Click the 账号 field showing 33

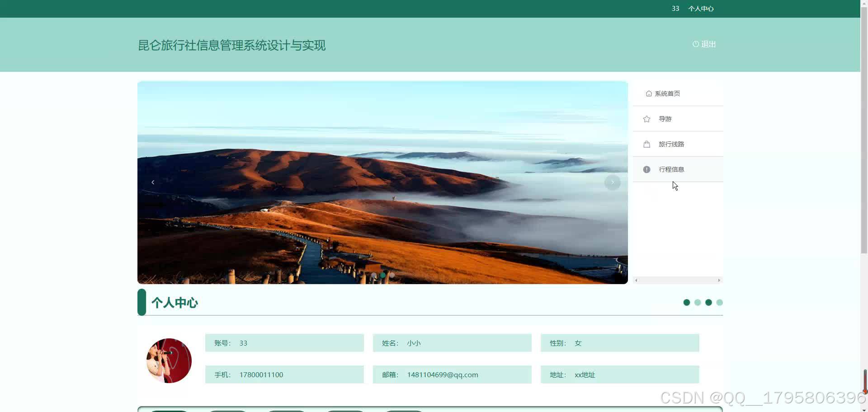tap(284, 343)
